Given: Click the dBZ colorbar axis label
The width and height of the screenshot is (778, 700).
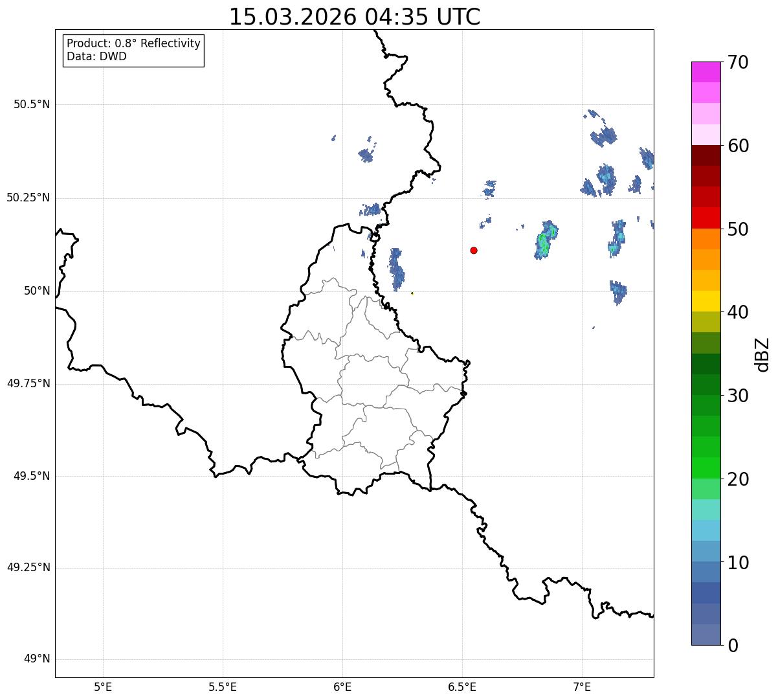Looking at the screenshot, I should [762, 354].
